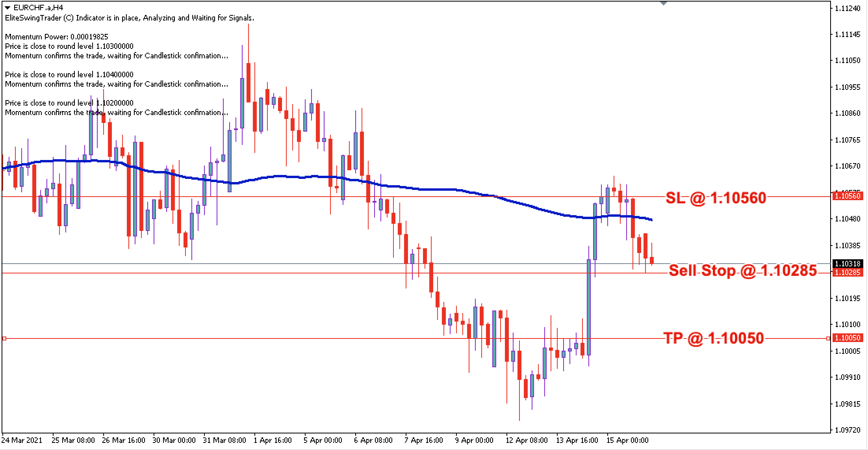Select the 'SL @ 1.10560' text label

(716, 198)
